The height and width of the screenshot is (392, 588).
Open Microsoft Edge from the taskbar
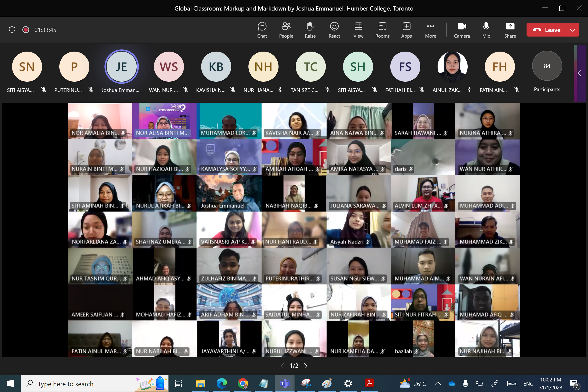click(x=222, y=383)
